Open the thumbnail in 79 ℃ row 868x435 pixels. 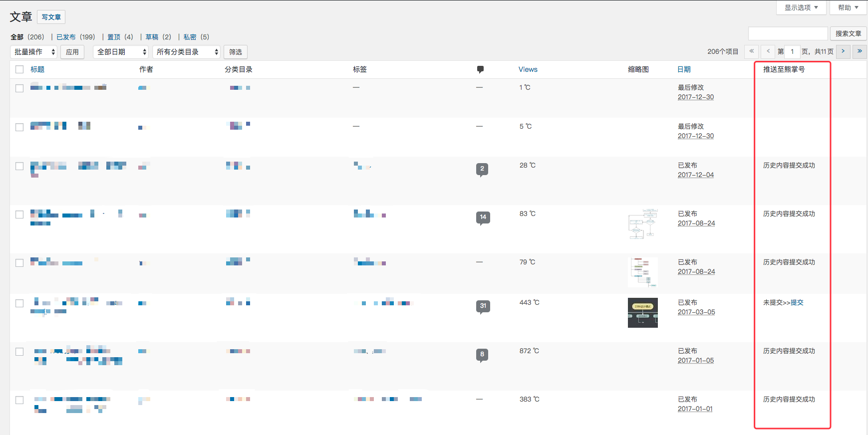(643, 272)
